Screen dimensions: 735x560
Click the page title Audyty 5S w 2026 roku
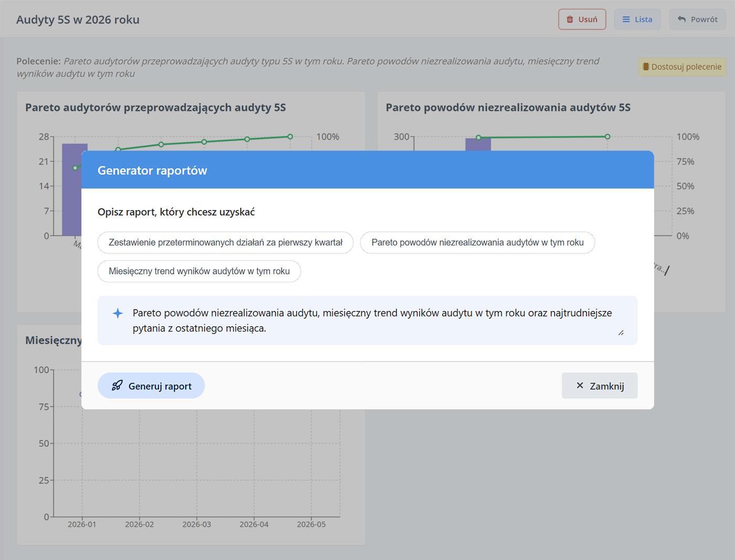pos(78,19)
